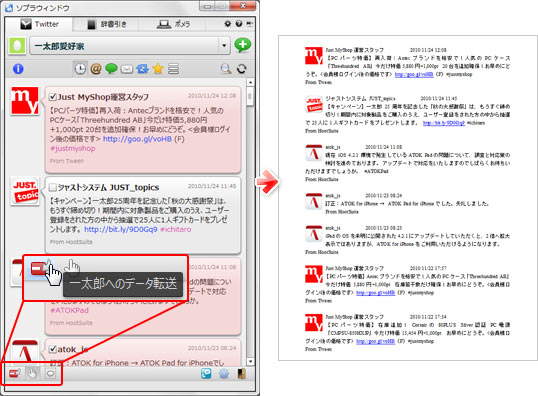Open tweet search magnifier icon
The image size is (538, 396).
tap(226, 69)
